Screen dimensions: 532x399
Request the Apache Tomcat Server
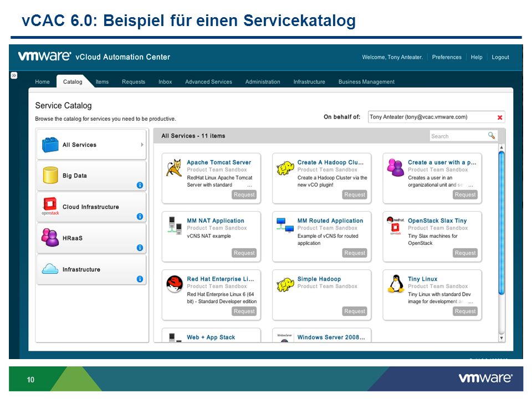click(244, 195)
